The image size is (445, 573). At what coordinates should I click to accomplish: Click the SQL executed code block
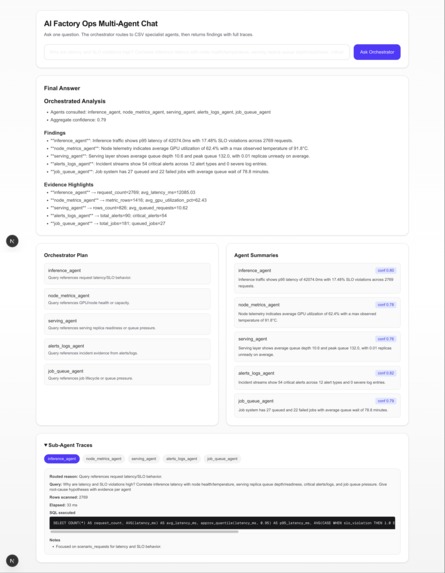[x=222, y=523]
